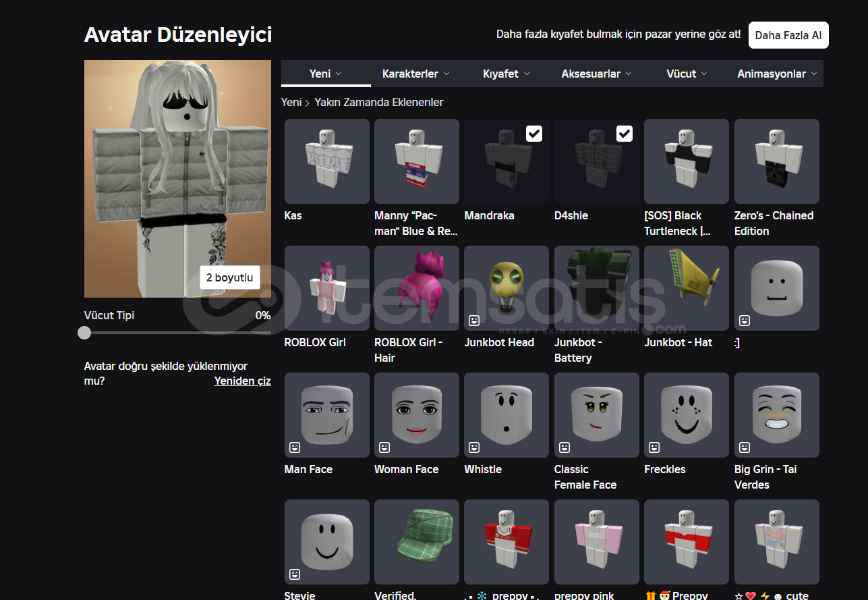This screenshot has height=600, width=868.
Task: Click the Junkbot Head item name
Action: coord(499,343)
